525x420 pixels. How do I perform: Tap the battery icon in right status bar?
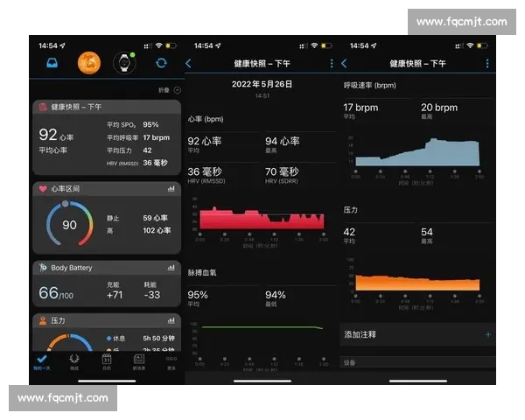click(482, 45)
